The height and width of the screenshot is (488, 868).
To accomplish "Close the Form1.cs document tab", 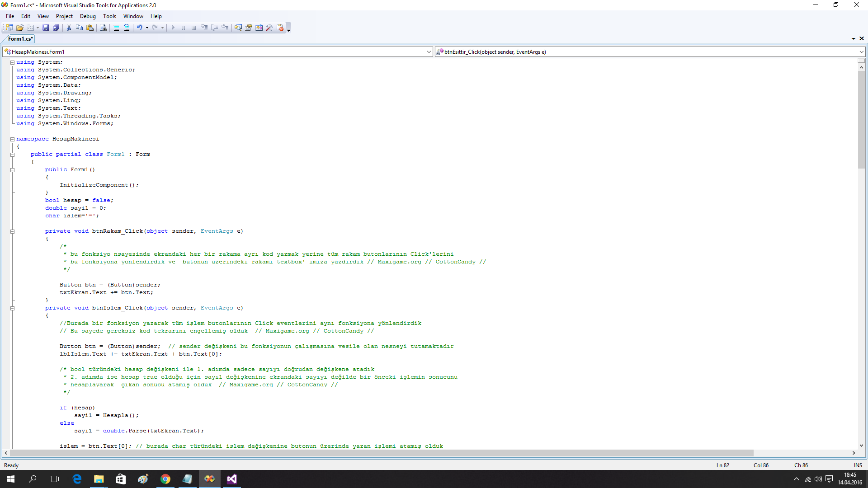I will pyautogui.click(x=862, y=39).
